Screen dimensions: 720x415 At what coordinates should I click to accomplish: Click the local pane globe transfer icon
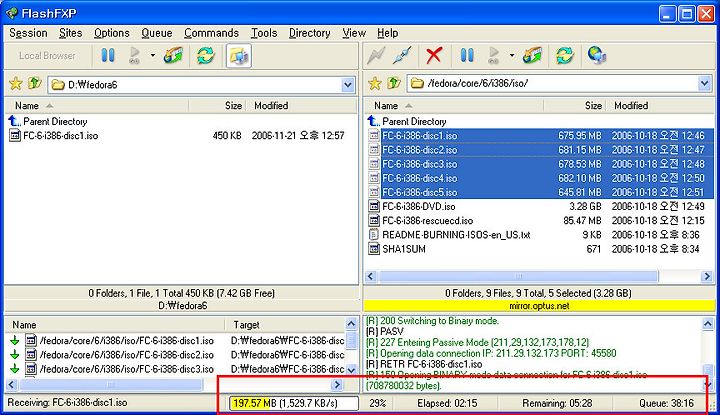(173, 56)
